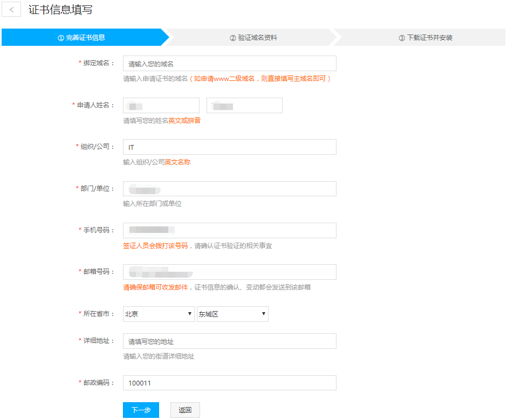Screen dimensions: 508x420
Task: Click the 邮箱号码 email input field
Action: pos(229,272)
